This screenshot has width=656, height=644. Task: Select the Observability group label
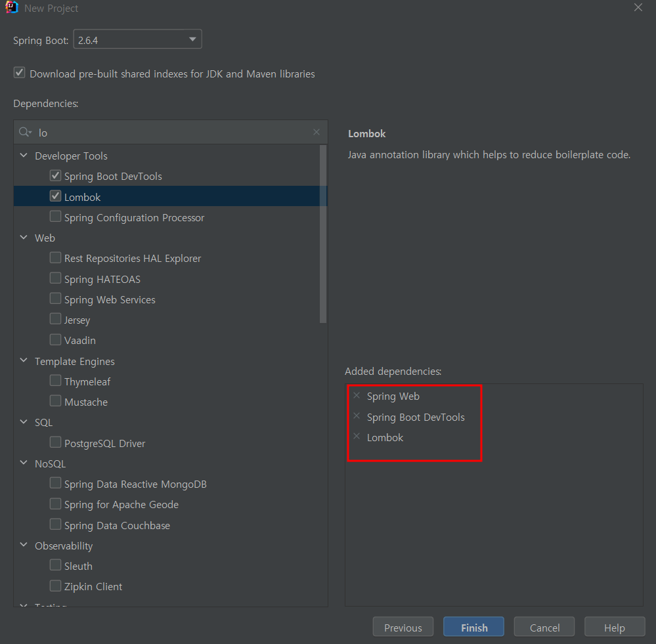point(64,546)
